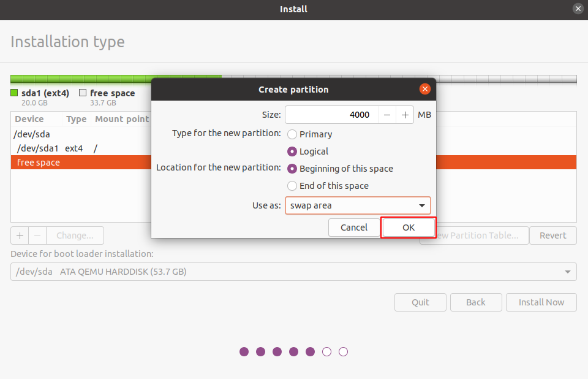Select the Primary partition type
Screen dimensions: 588x379
coord(293,134)
